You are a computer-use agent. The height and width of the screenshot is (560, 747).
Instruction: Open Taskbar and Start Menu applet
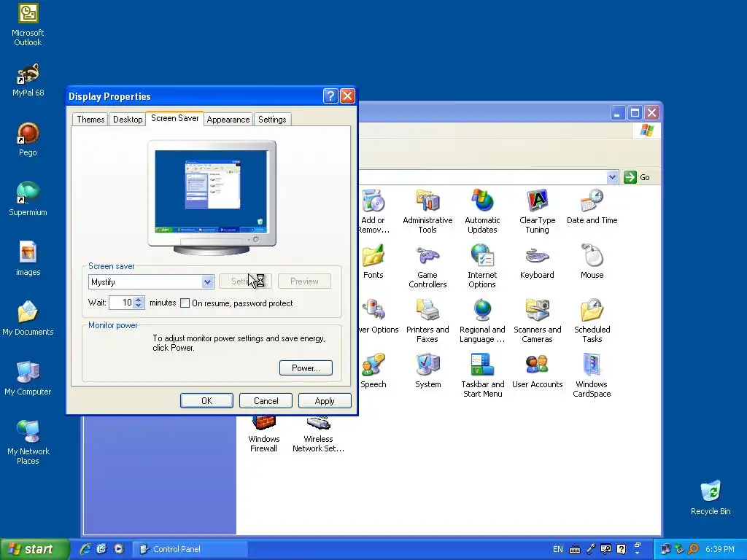pyautogui.click(x=482, y=376)
